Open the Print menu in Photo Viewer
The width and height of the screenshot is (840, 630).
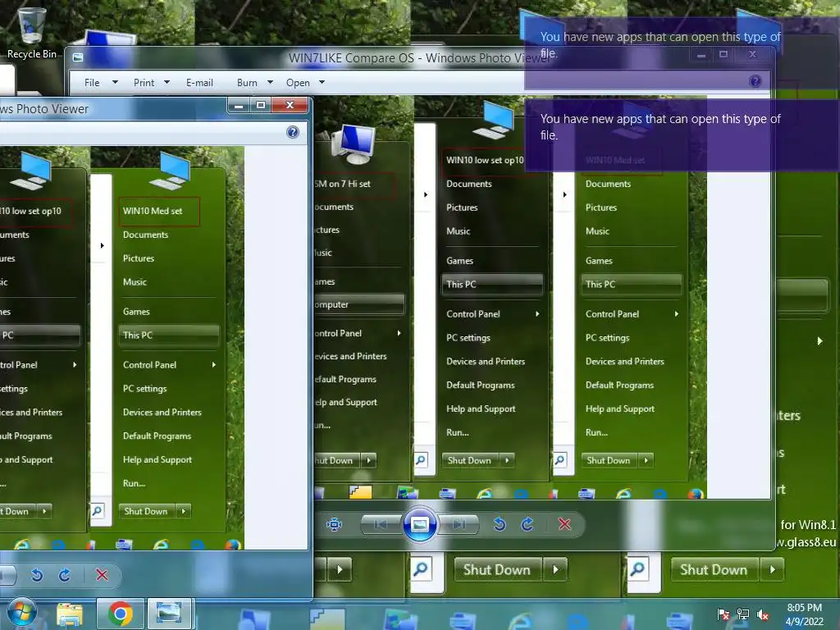[x=151, y=83]
